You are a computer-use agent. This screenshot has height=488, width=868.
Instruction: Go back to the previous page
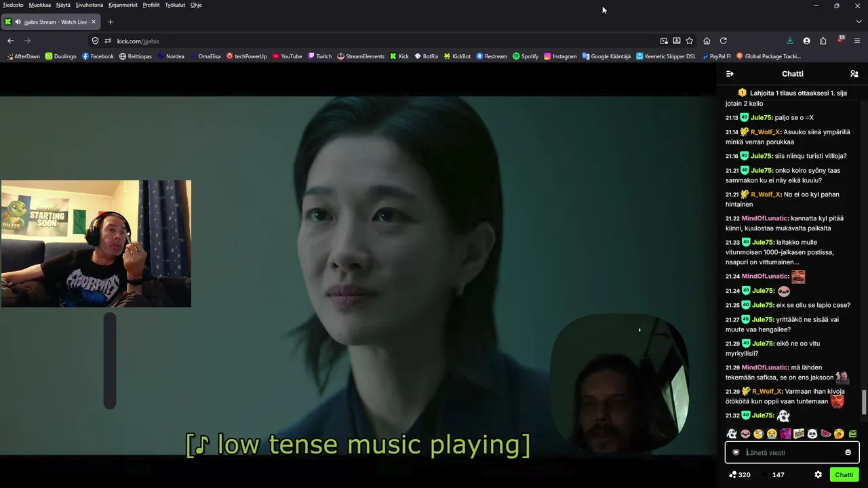[11, 41]
